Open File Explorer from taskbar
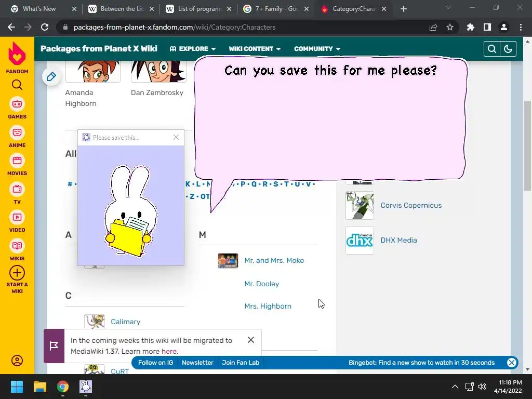532x399 pixels. [40, 387]
